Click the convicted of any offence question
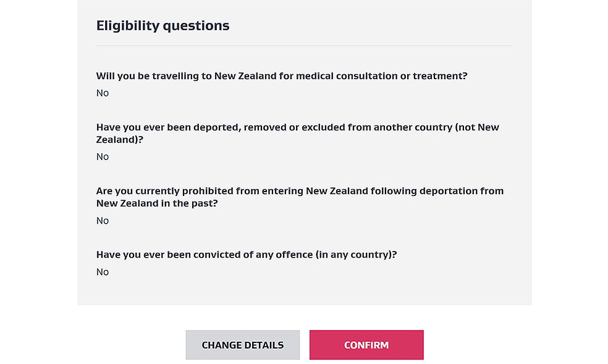 coord(247,255)
